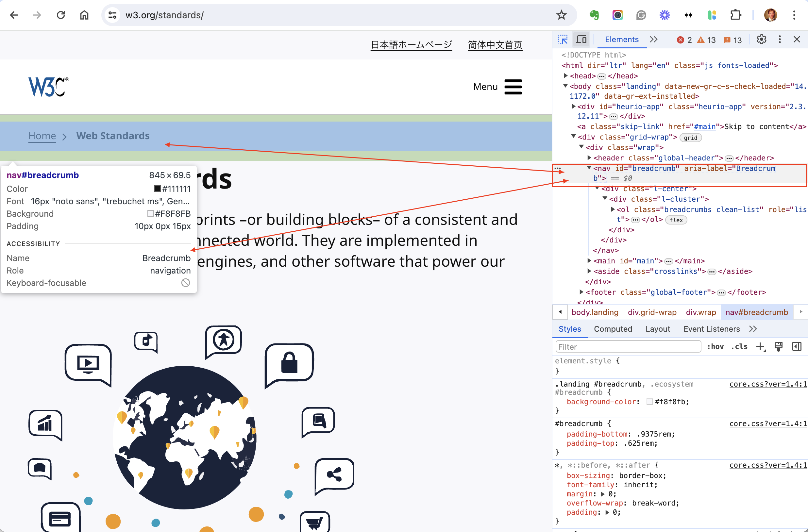Click the warnings count badge showing 13
This screenshot has height=532, width=808.
point(706,40)
